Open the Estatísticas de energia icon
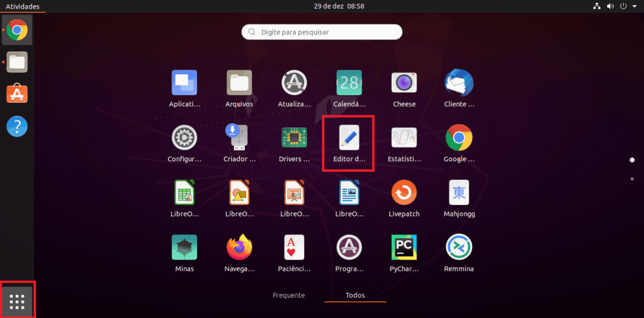 point(404,137)
